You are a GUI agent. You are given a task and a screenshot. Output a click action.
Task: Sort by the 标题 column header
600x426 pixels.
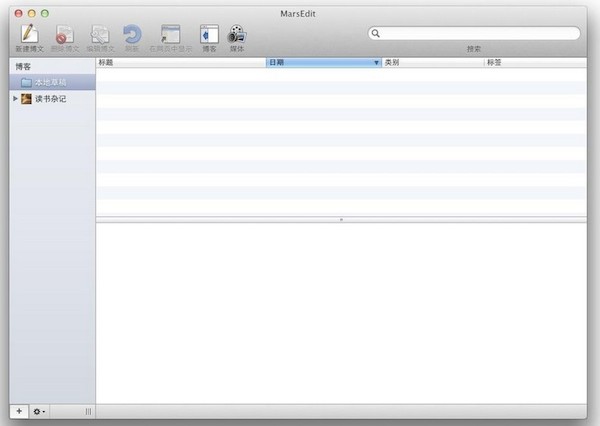(x=181, y=62)
